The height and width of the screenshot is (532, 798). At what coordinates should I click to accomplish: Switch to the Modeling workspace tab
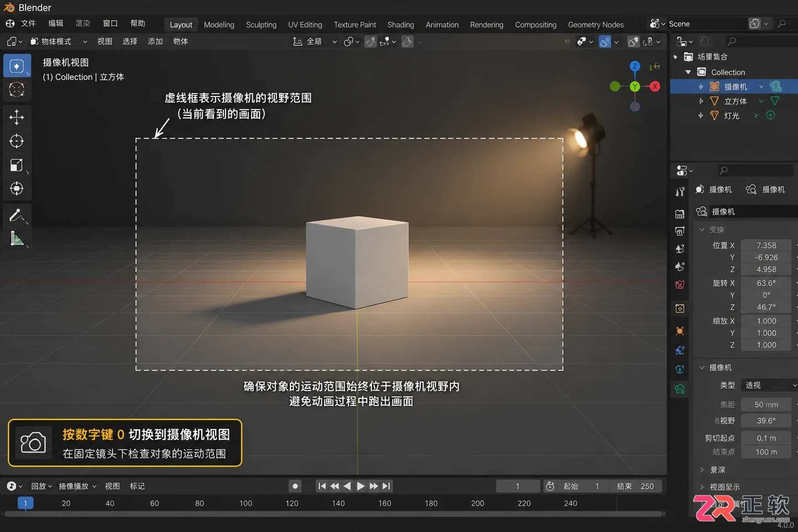(x=219, y=24)
